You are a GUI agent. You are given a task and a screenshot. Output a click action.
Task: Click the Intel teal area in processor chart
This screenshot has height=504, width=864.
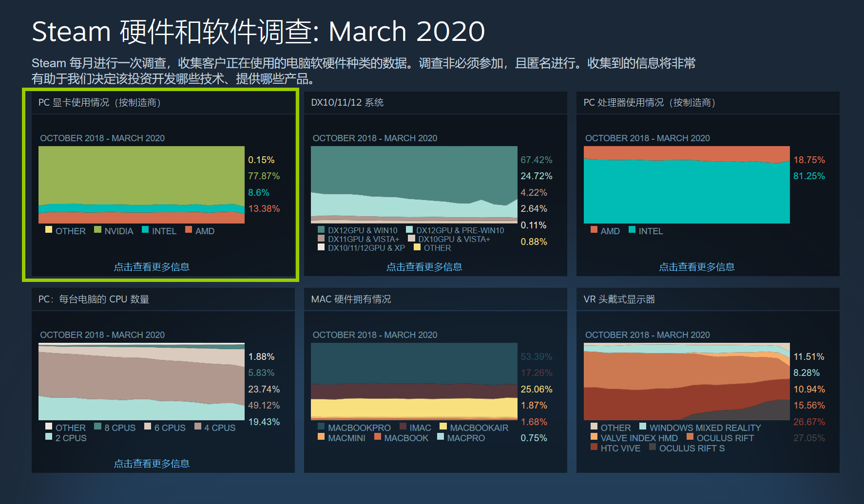coord(686,192)
